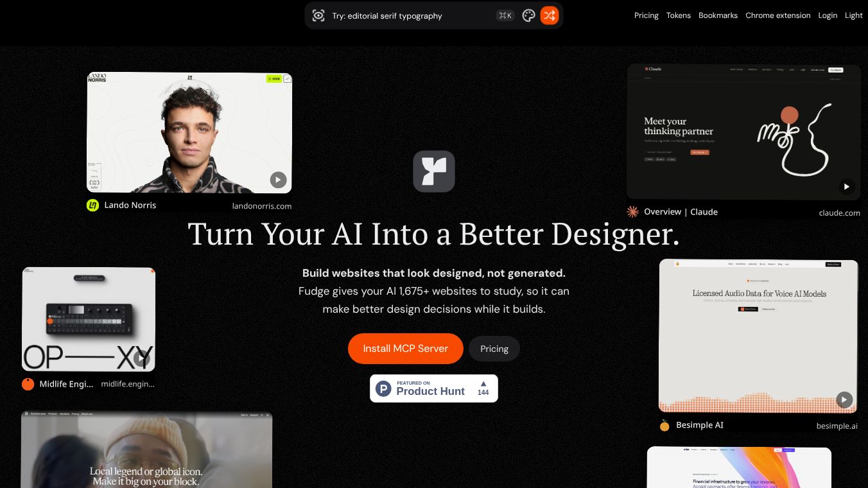Click "Build websites that look designed, not generated." text

click(x=434, y=273)
